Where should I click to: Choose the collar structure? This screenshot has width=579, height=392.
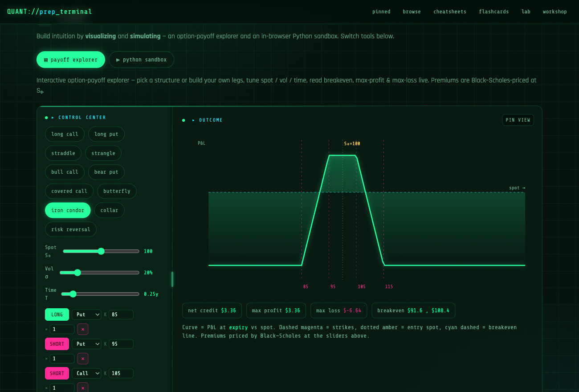click(x=110, y=210)
